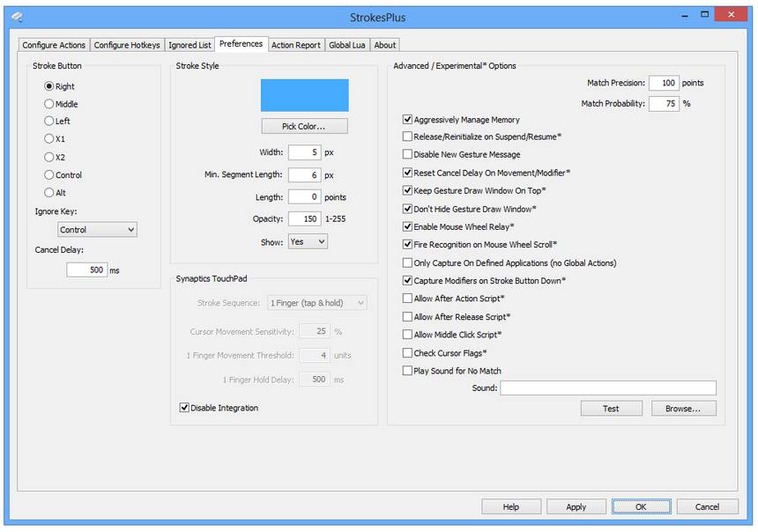This screenshot has height=532, width=758.
Task: Click the Cancel button
Action: pos(707,506)
